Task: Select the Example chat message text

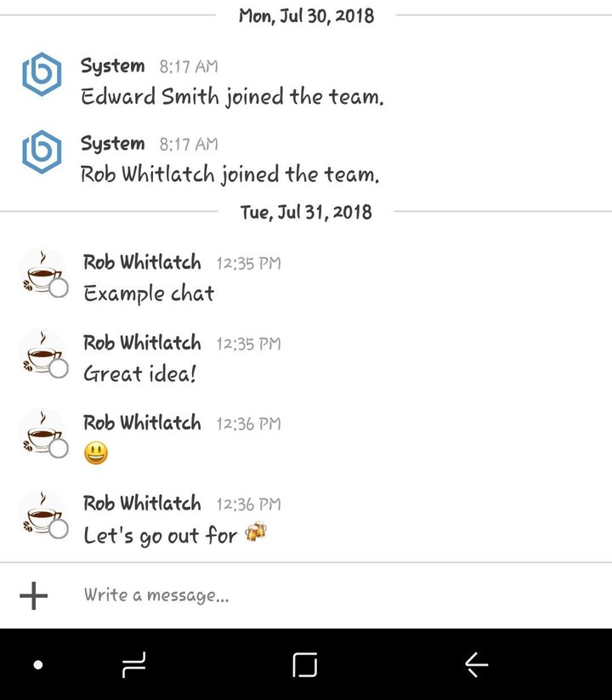Action: 150,293
